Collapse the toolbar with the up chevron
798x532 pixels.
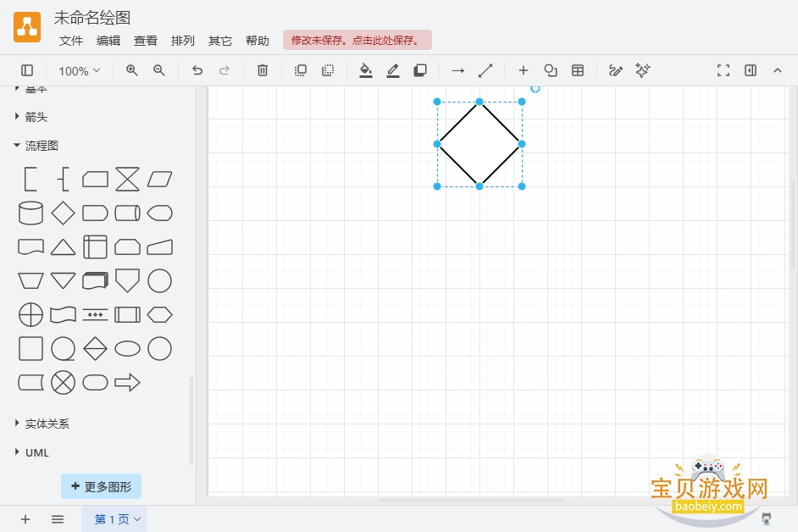pos(778,70)
